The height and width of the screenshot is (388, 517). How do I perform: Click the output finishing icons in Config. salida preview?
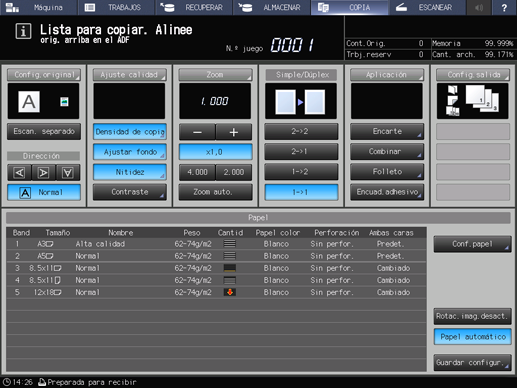(453, 101)
